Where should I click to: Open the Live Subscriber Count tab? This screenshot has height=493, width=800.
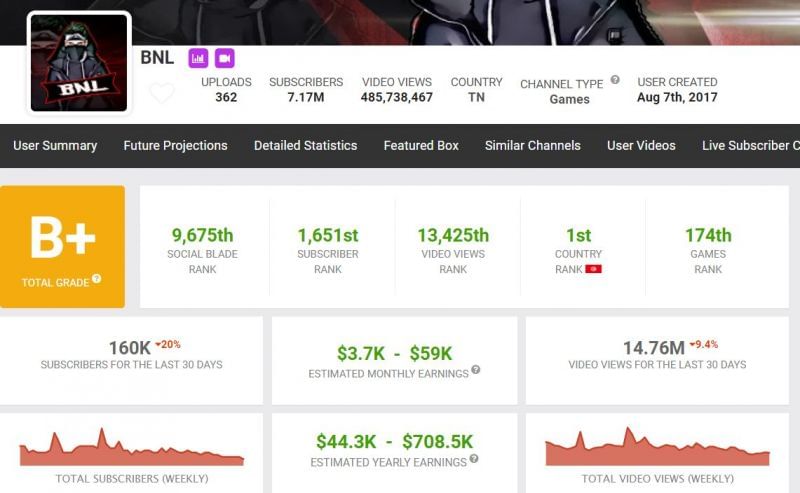(750, 146)
